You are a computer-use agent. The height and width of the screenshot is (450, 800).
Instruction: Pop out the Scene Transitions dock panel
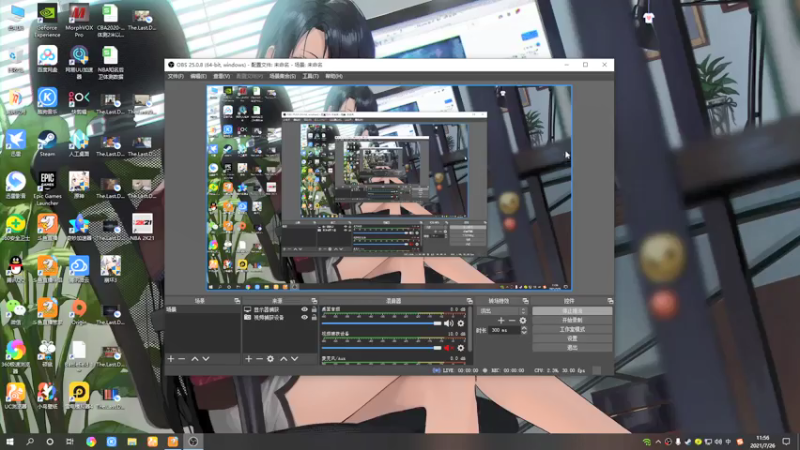526,301
